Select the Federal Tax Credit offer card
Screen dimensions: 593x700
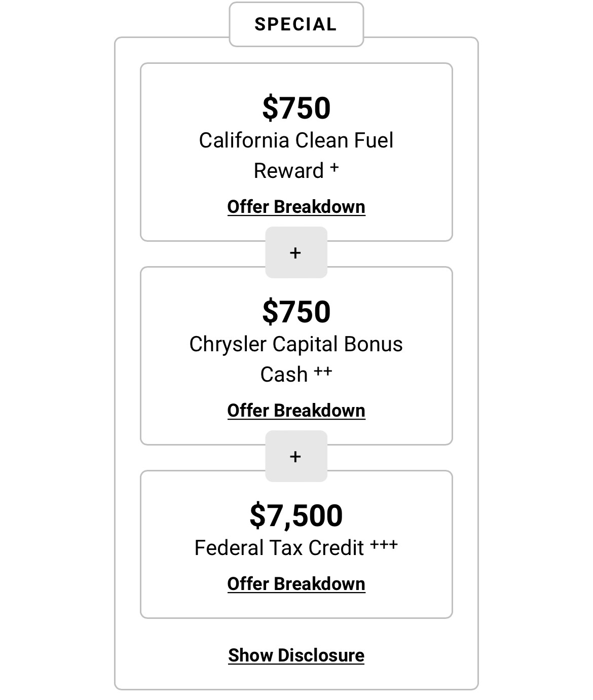coord(296,544)
